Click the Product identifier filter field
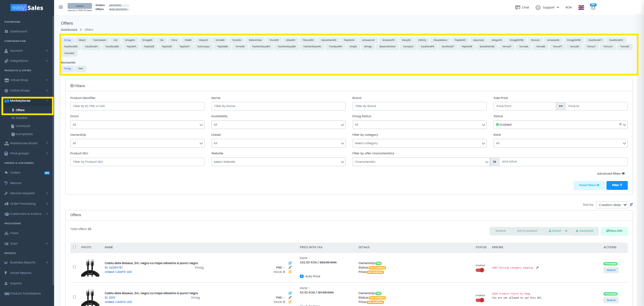This screenshot has width=644, height=306. pos(137,106)
